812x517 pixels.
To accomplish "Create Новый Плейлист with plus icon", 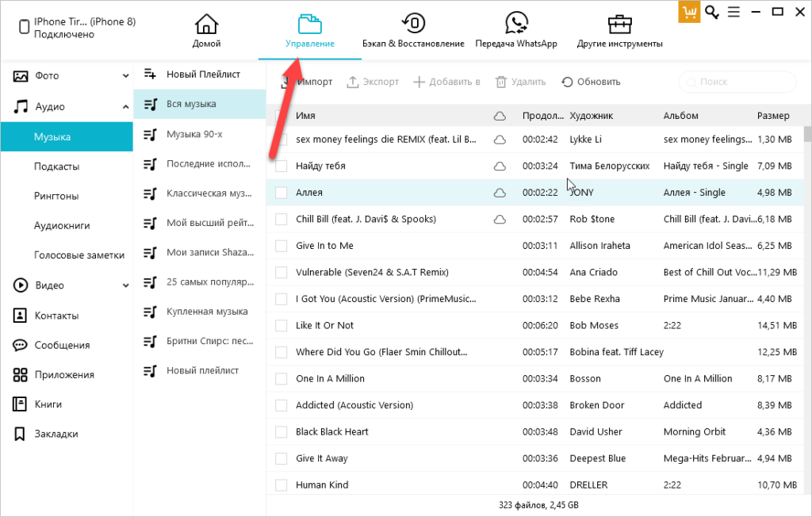I will 149,74.
